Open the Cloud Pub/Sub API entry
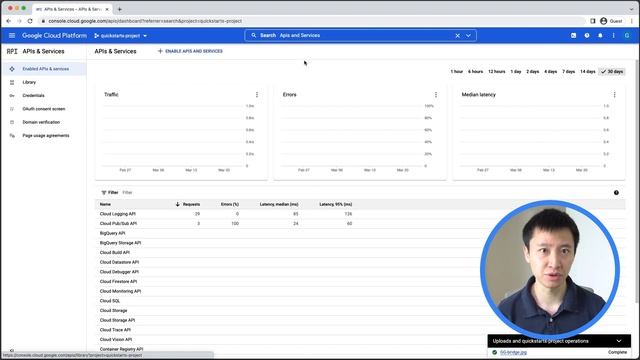 coord(118,224)
